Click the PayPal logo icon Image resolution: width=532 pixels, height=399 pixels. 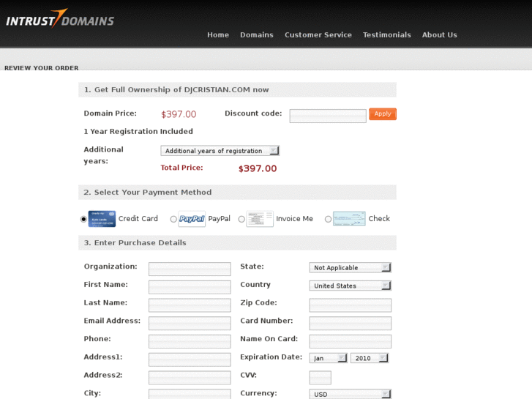192,219
